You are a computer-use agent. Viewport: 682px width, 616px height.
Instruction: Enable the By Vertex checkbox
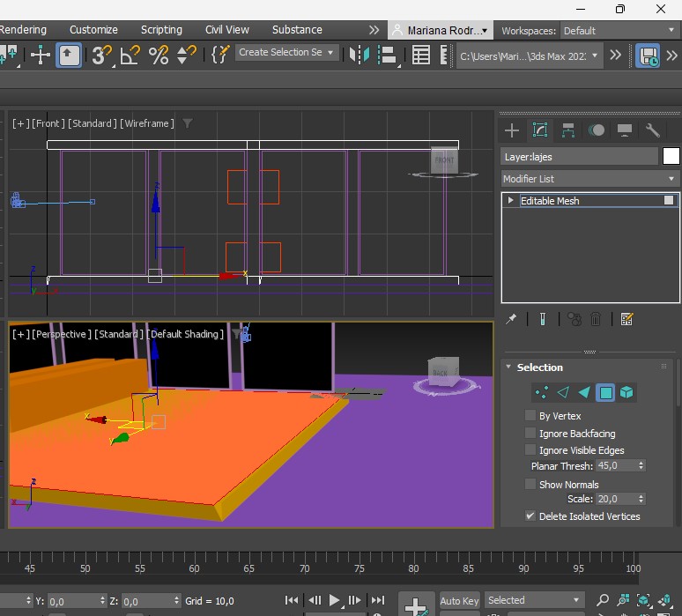pos(530,416)
